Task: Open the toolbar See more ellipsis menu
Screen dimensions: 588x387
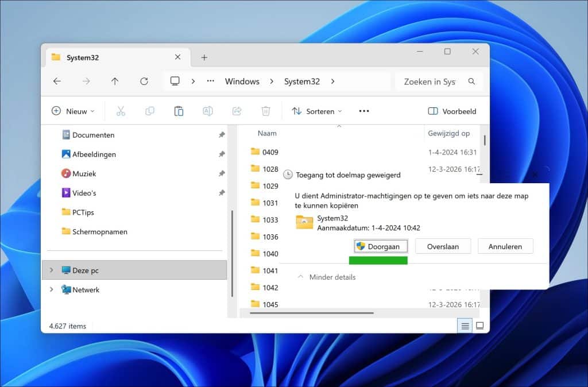Action: coord(364,111)
